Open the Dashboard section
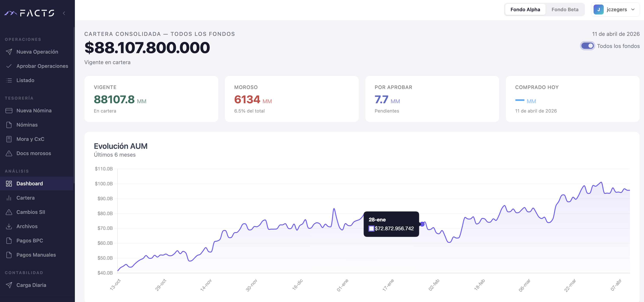 (x=29, y=183)
